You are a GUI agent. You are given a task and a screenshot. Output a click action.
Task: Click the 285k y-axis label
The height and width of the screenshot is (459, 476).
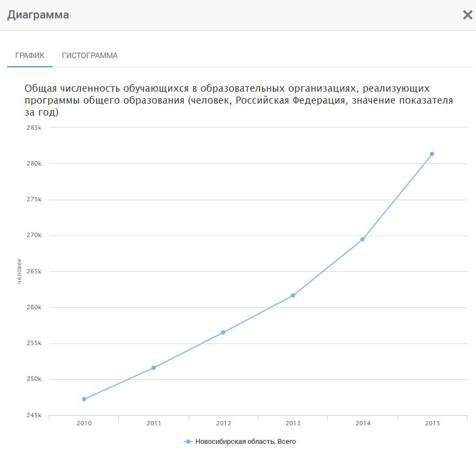point(34,127)
